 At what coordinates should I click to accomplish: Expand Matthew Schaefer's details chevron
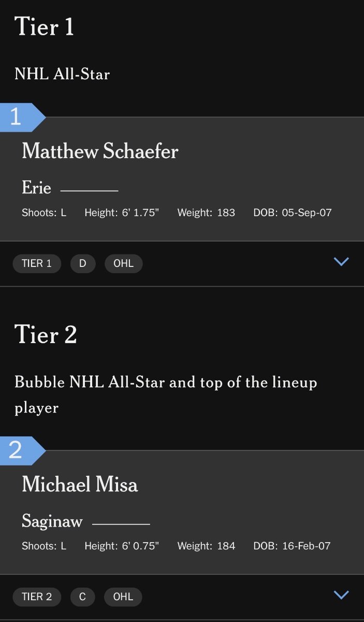point(341,262)
